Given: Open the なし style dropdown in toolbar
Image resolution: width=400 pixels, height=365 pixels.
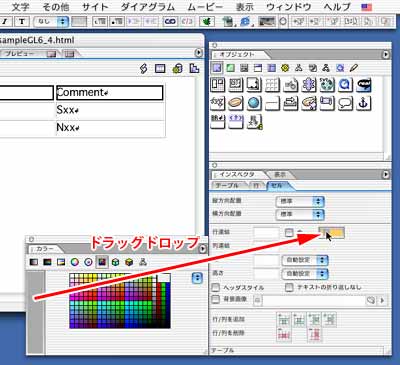Looking at the screenshot, I should 51,22.
